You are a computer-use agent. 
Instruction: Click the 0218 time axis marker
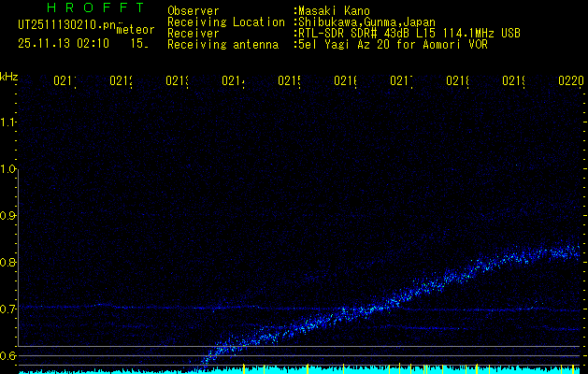458,81
